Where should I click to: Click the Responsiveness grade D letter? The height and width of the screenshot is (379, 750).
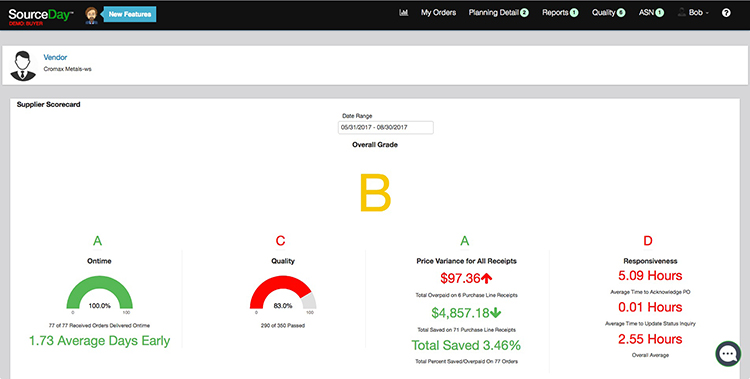pos(648,241)
